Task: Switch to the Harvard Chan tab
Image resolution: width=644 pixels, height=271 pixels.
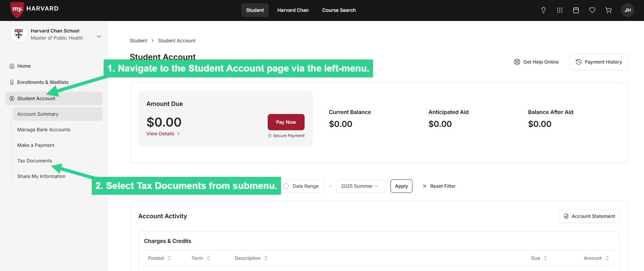Action: [293, 10]
